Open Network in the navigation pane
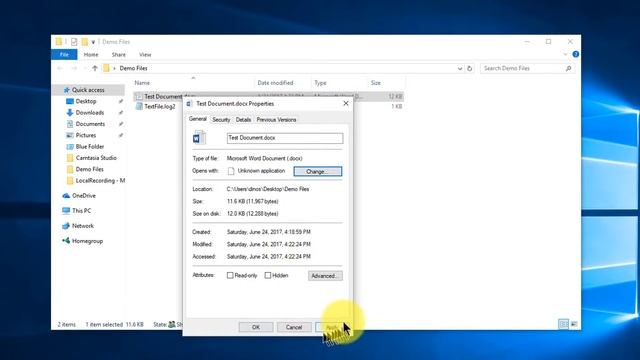 83,226
